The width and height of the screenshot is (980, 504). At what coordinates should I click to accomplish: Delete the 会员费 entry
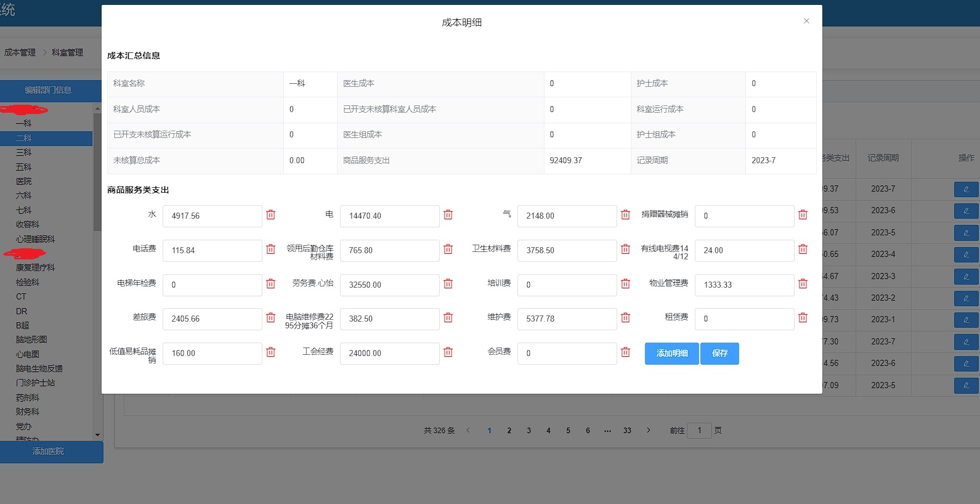click(625, 352)
